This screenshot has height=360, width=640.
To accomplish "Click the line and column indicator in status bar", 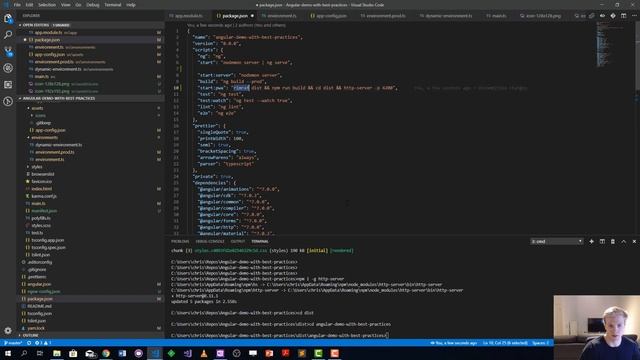I will pos(505,343).
